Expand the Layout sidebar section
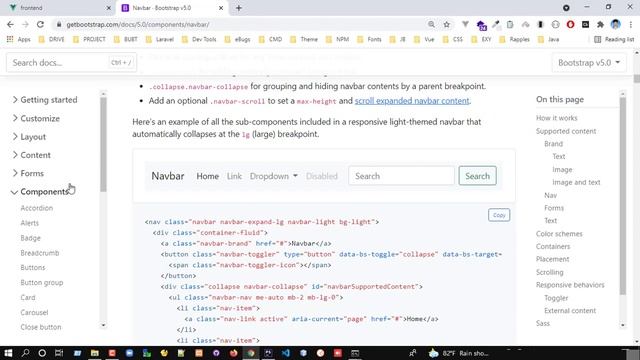 (29, 137)
